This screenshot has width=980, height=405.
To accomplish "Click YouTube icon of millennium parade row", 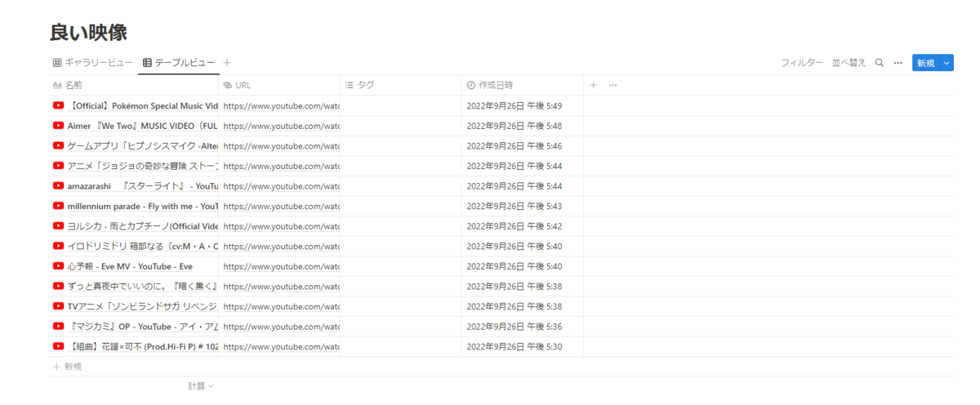I will click(58, 206).
